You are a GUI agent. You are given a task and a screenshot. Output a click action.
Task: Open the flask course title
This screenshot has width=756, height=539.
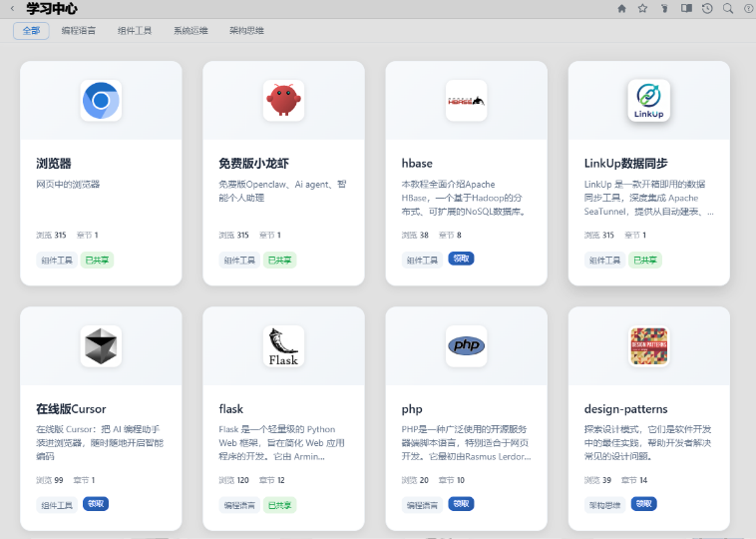(x=231, y=409)
